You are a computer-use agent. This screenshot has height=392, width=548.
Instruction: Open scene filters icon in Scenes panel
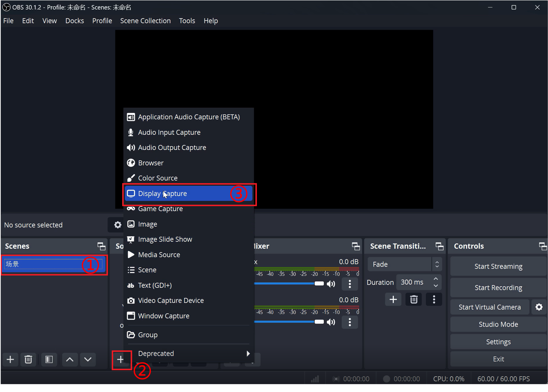(x=49, y=359)
